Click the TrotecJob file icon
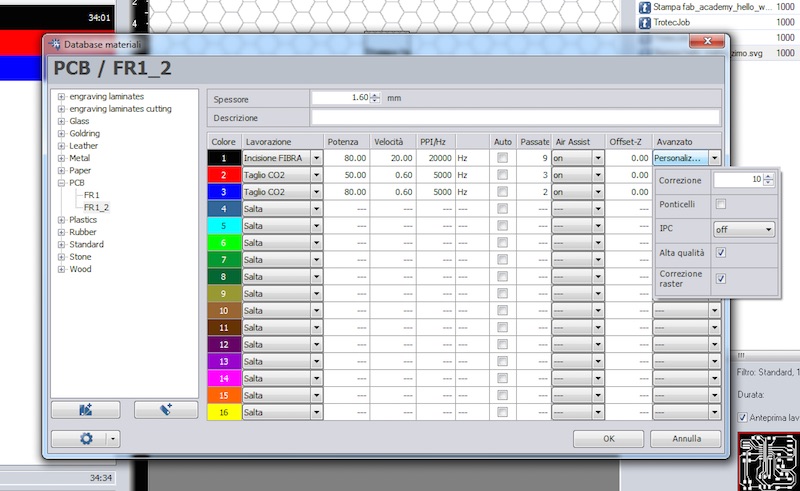 point(645,22)
